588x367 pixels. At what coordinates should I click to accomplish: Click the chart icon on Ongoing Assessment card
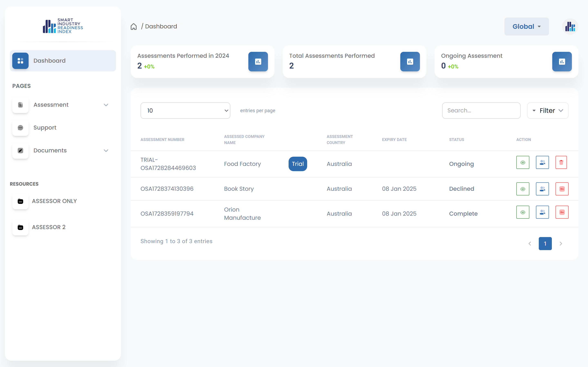(561, 61)
